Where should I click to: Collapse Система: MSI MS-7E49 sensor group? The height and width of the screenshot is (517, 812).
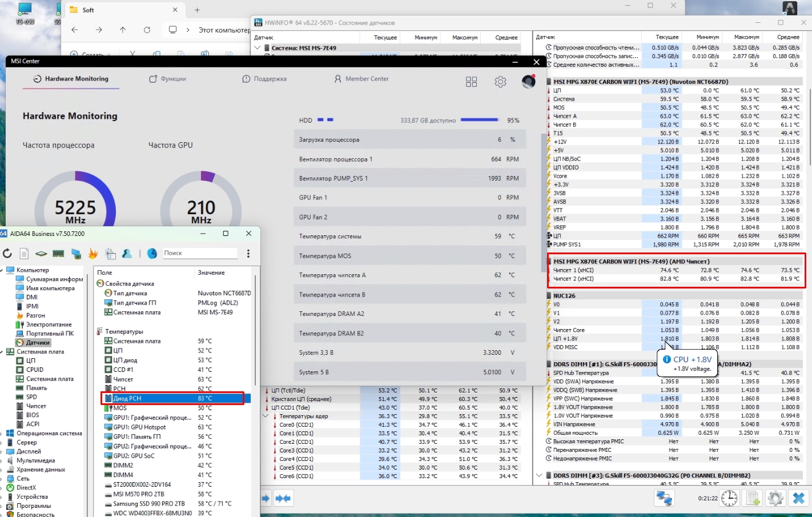[258, 48]
